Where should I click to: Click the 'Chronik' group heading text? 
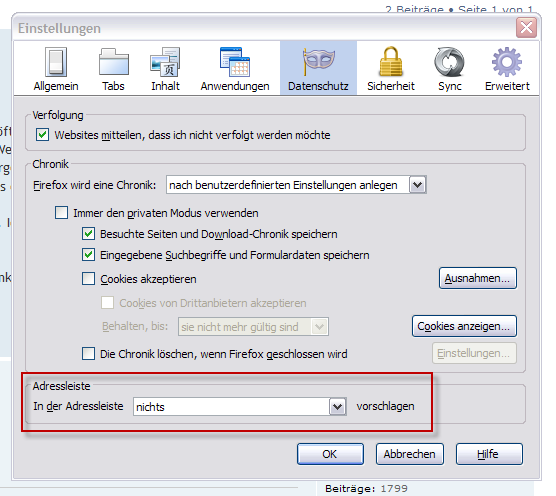coord(50,164)
